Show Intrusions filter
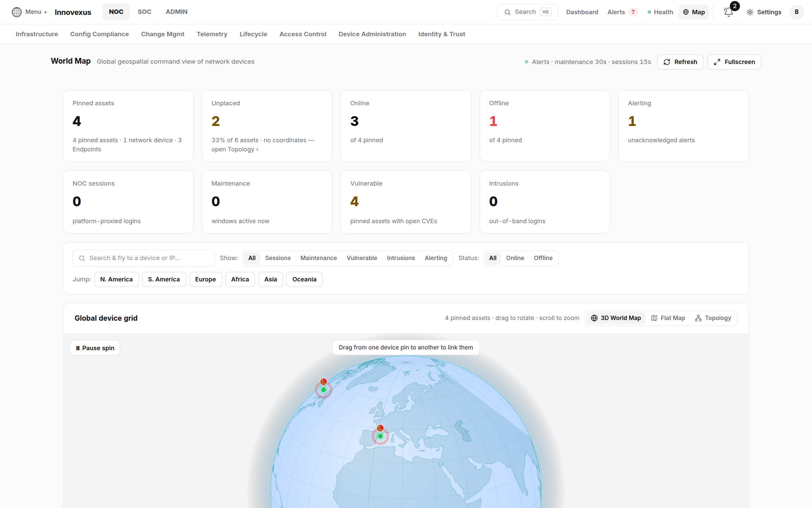The image size is (812, 508). [x=401, y=258]
